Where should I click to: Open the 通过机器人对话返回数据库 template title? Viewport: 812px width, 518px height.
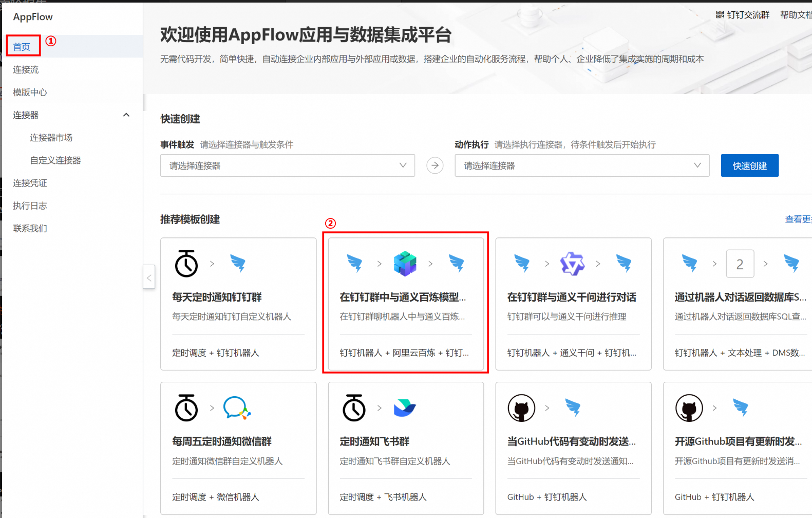(741, 297)
